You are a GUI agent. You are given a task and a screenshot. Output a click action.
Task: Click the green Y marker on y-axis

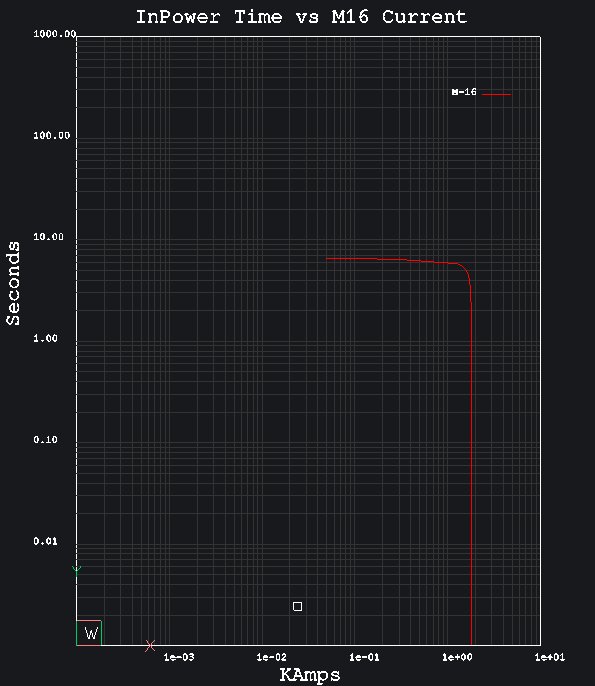tap(77, 570)
